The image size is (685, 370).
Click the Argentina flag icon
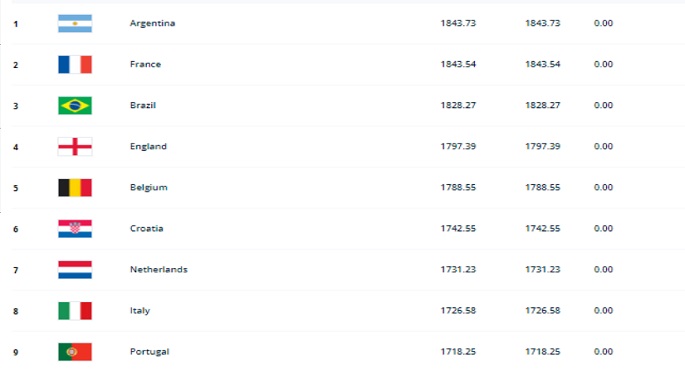(75, 24)
